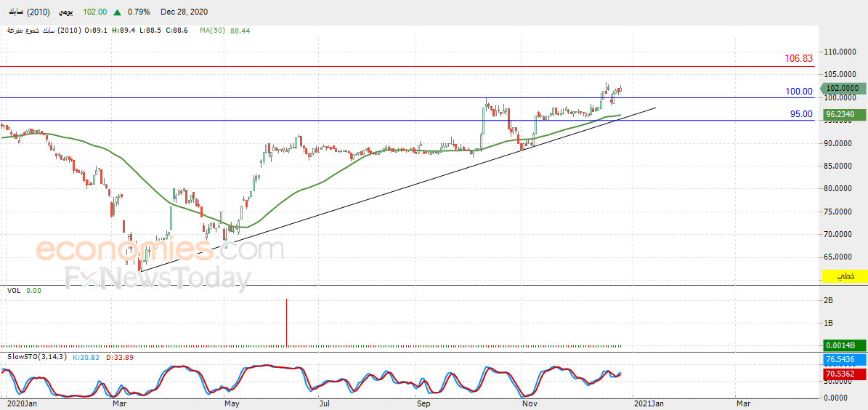Click the SlowSTO(3,14,3) indicator label
Image resolution: width=868 pixels, height=410 pixels.
(37, 356)
